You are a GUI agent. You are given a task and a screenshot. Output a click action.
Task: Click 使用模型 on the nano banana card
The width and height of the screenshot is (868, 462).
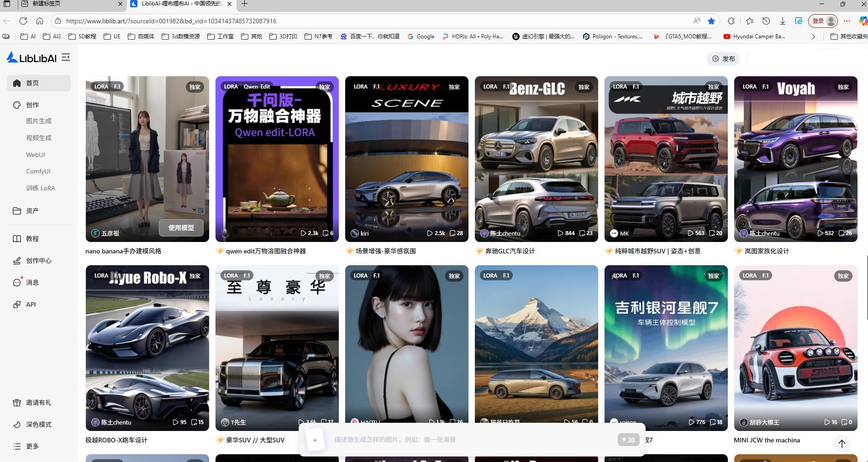pyautogui.click(x=181, y=228)
